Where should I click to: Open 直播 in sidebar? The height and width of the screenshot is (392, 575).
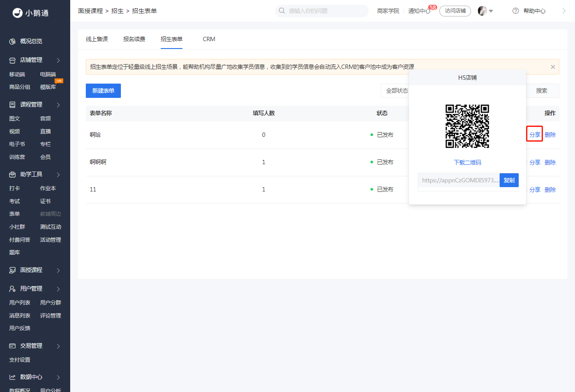coord(45,131)
